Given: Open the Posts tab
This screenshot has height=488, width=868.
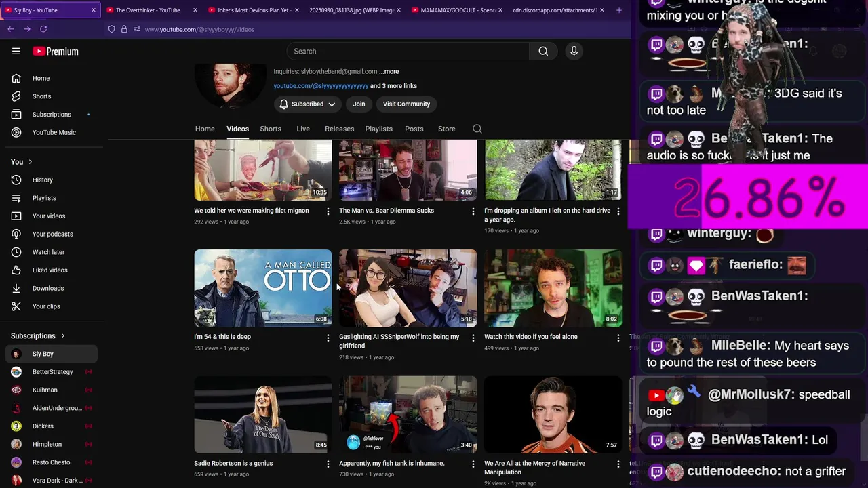Looking at the screenshot, I should click(x=414, y=129).
